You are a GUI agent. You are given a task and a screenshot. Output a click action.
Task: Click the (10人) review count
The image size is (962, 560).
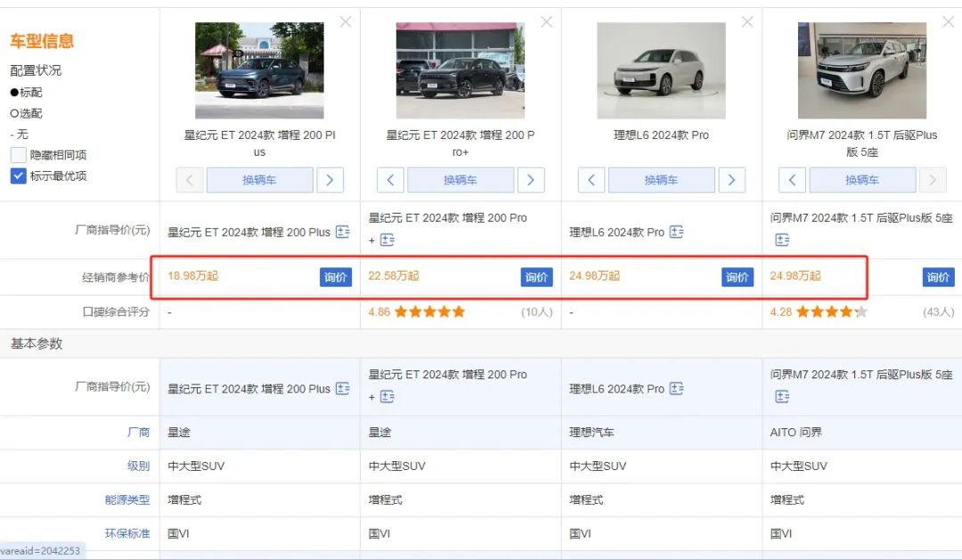click(537, 312)
